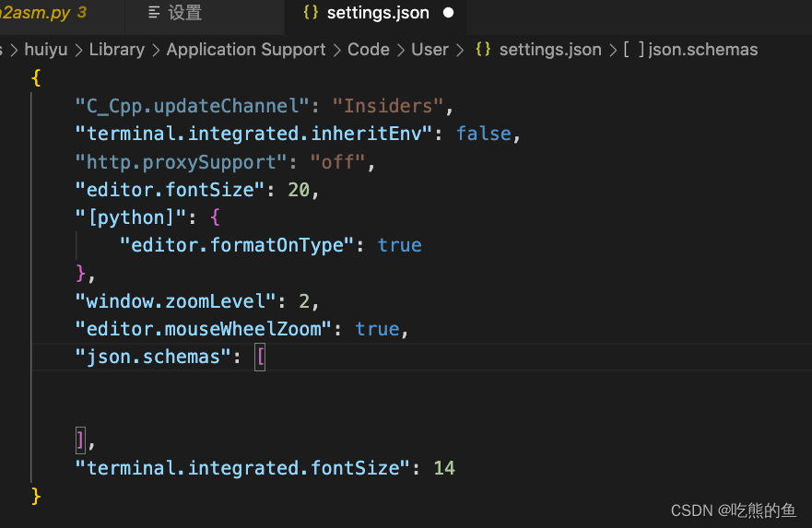Screen dimensions: 812x528
Task: Open Code breadcrumb folder
Action: 368,50
